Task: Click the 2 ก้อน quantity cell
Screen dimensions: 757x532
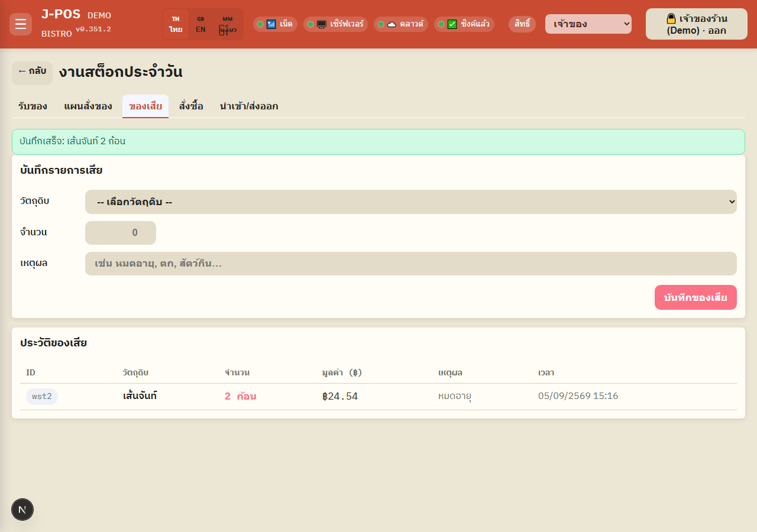Action: [240, 396]
